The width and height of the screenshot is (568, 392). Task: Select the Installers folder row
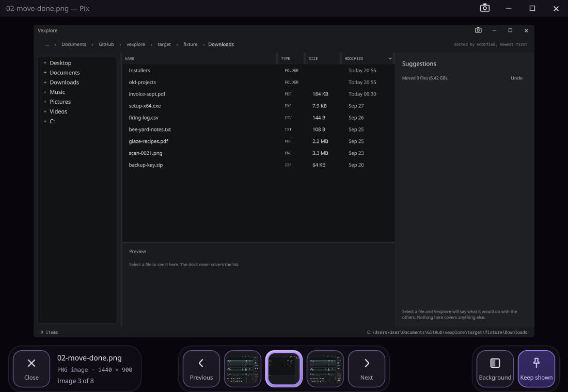coord(258,71)
